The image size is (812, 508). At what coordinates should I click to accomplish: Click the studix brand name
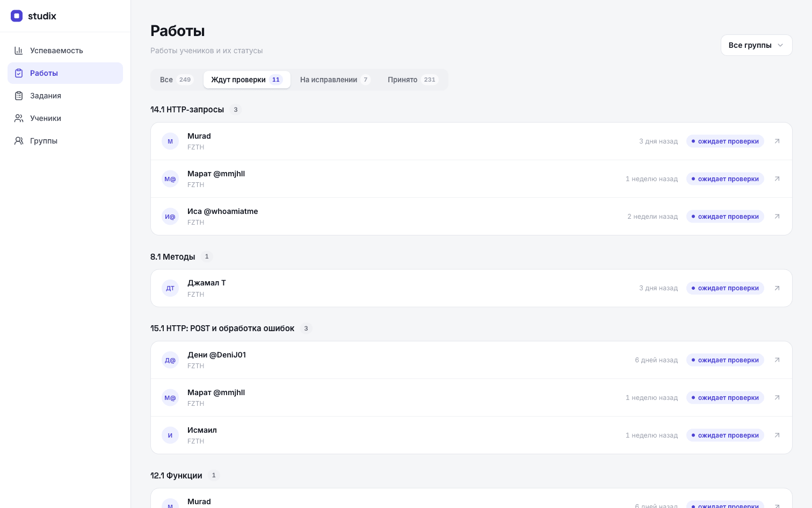(x=42, y=16)
